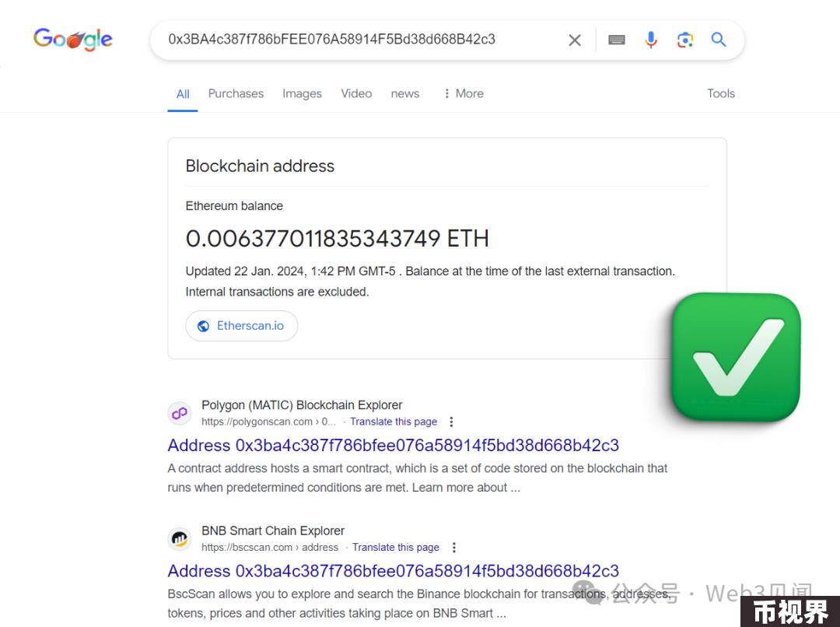Viewport: 840px width, 627px height.
Task: Click the magnifying glass search icon
Action: (x=719, y=39)
